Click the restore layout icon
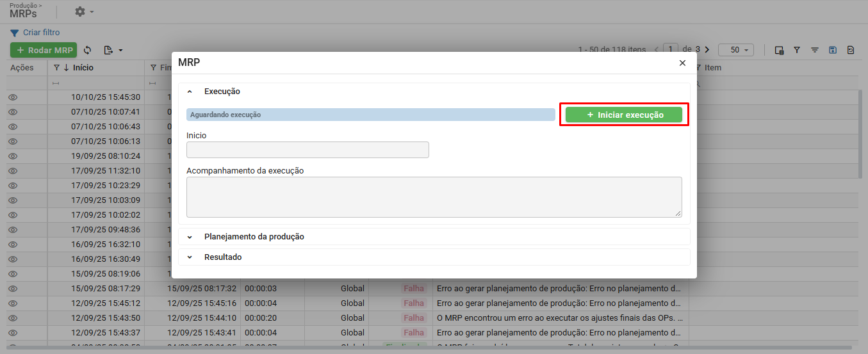This screenshot has height=354, width=868. 851,50
